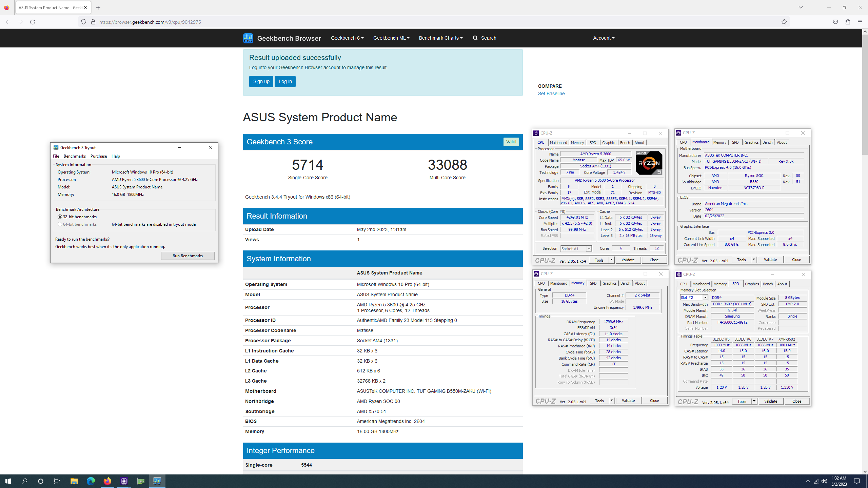Image resolution: width=868 pixels, height=488 pixels.
Task: Click Close in CPU-Z Memory window
Action: (x=654, y=401)
